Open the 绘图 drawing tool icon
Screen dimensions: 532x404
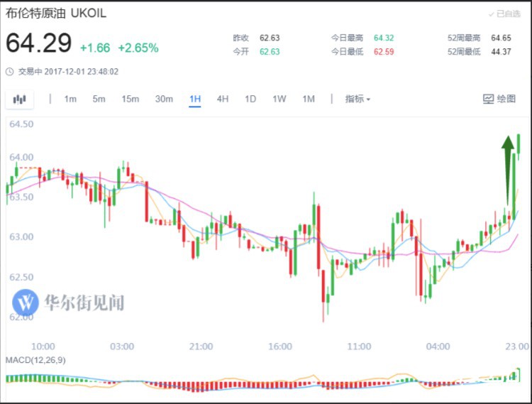(x=499, y=99)
